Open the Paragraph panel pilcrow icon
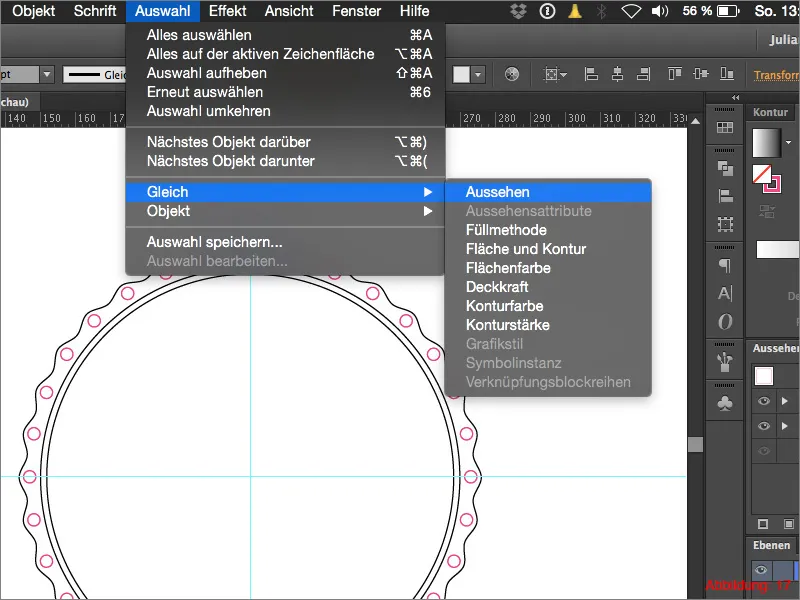800x600 pixels. (x=725, y=265)
